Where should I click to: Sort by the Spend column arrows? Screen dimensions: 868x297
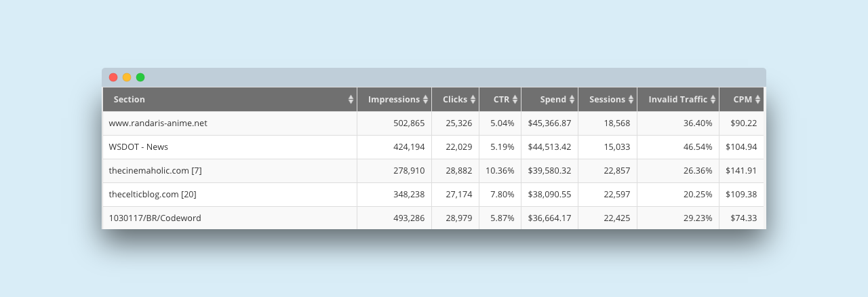[572, 100]
